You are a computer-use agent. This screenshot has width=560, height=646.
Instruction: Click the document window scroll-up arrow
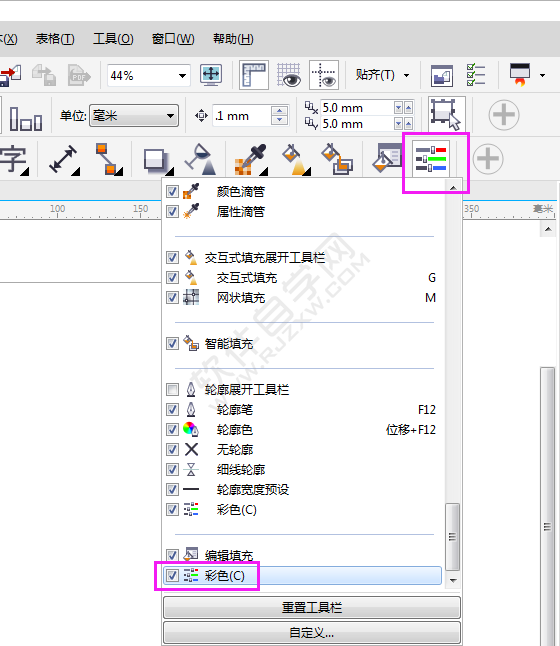click(x=548, y=229)
